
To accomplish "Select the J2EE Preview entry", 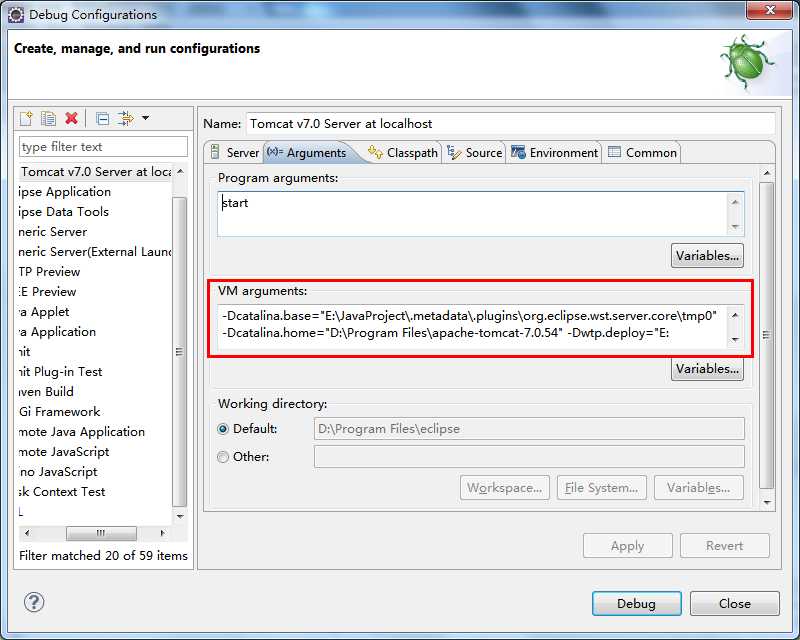I will click(x=47, y=291).
